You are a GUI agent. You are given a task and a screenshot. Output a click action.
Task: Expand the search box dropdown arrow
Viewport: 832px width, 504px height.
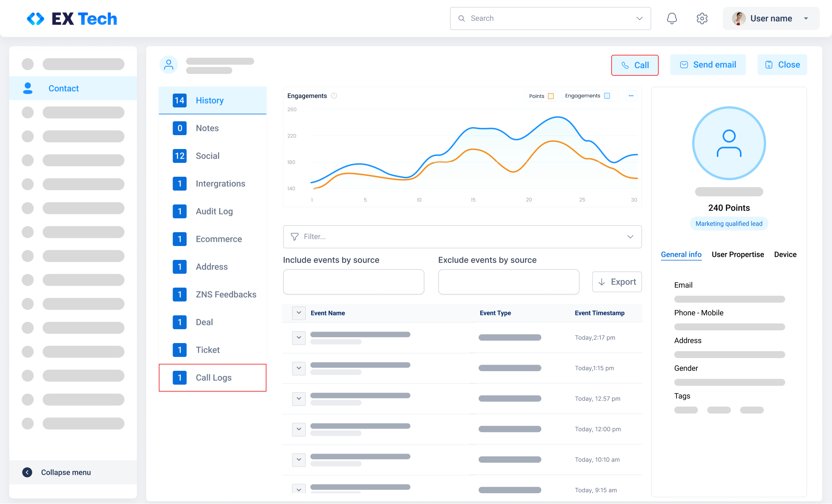click(x=639, y=18)
